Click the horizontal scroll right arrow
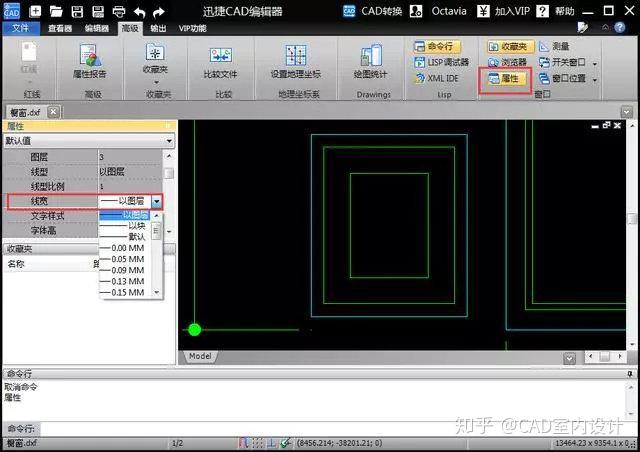 pyautogui.click(x=620, y=356)
